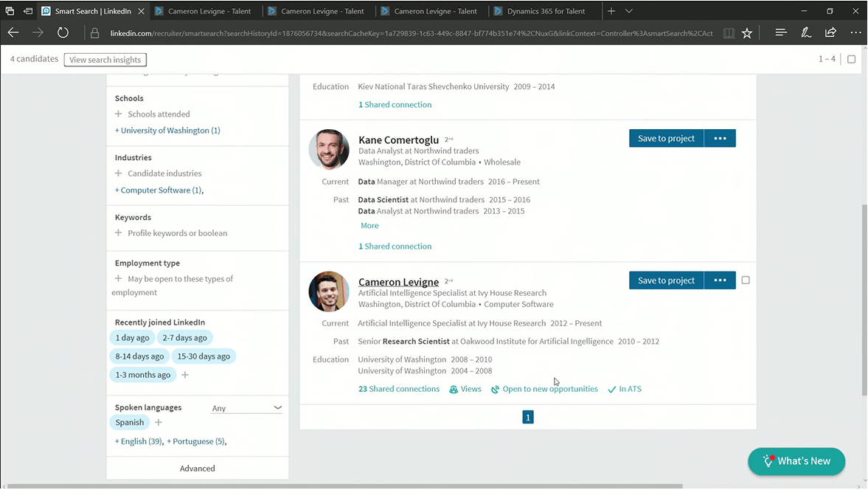This screenshot has width=868, height=490.
Task: Add English (39) language suggestion
Action: click(139, 441)
